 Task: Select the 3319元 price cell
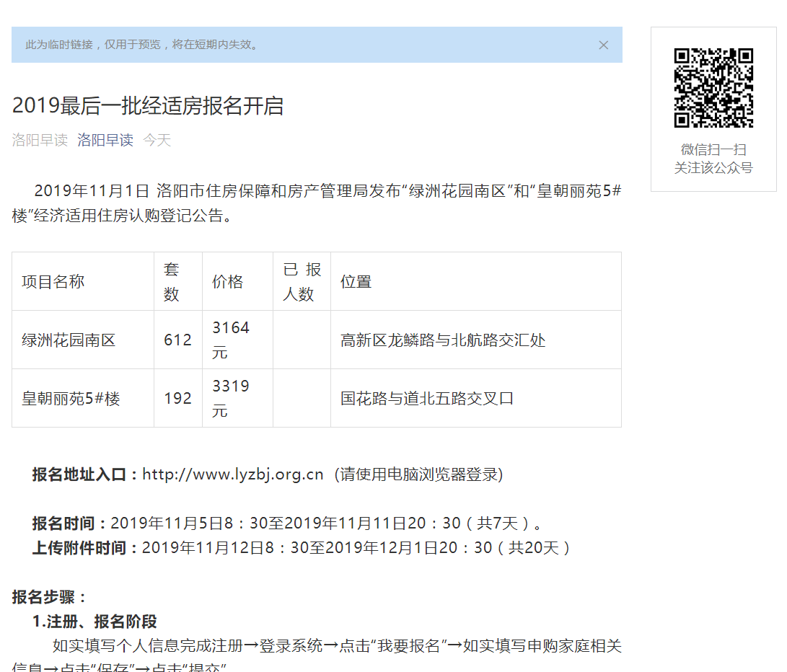[x=237, y=399]
